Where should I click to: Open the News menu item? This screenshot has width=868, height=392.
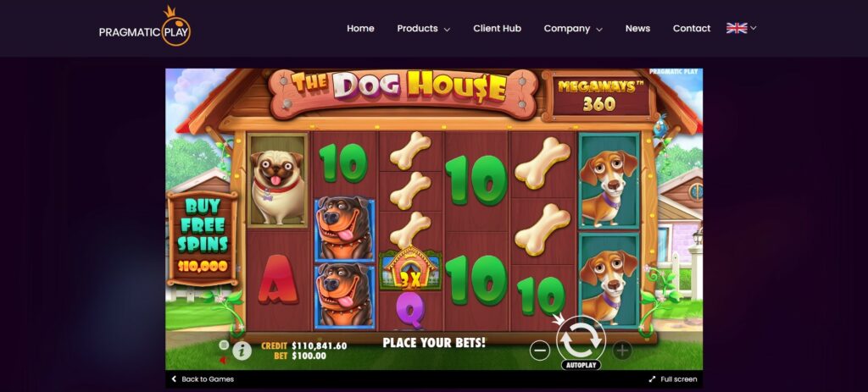637,29
